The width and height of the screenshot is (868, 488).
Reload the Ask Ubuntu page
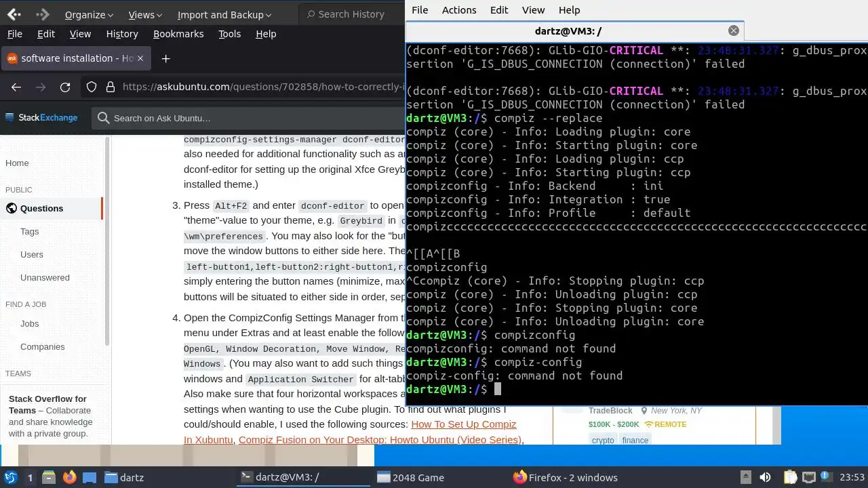(65, 87)
